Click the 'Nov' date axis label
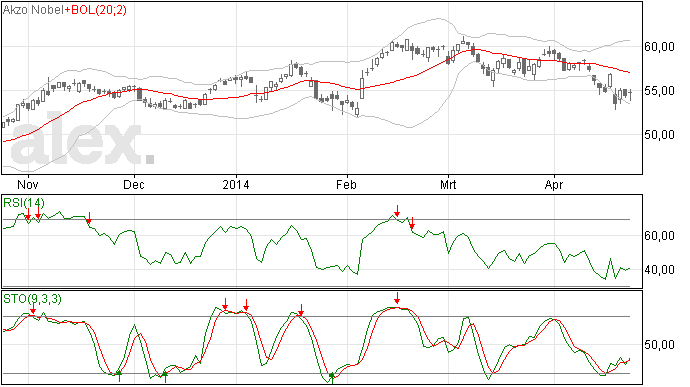Screen dimensions: 690x387 28,185
